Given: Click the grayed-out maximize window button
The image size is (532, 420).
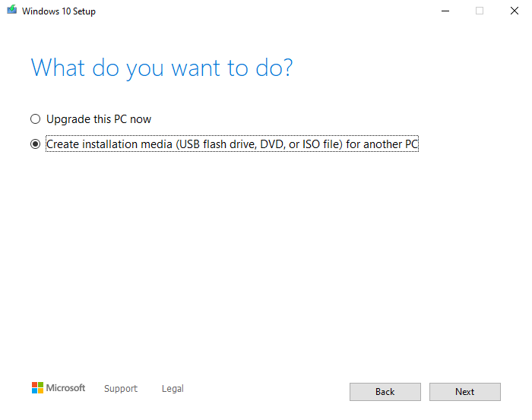Looking at the screenshot, I should [480, 11].
